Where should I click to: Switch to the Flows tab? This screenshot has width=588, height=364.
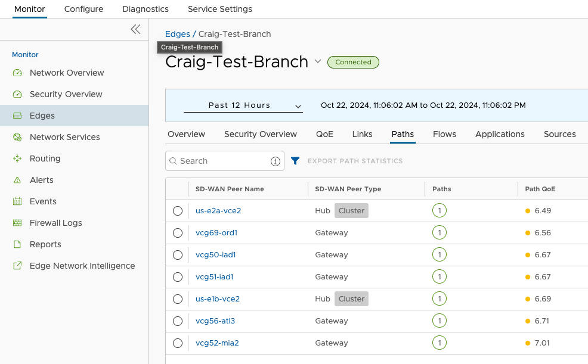tap(444, 134)
